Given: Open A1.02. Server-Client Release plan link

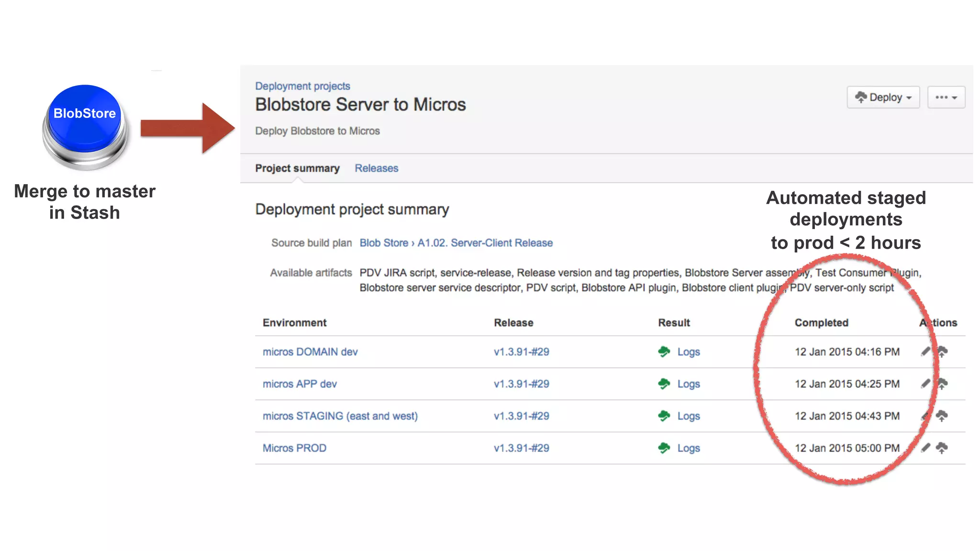Looking at the screenshot, I should pyautogui.click(x=485, y=243).
